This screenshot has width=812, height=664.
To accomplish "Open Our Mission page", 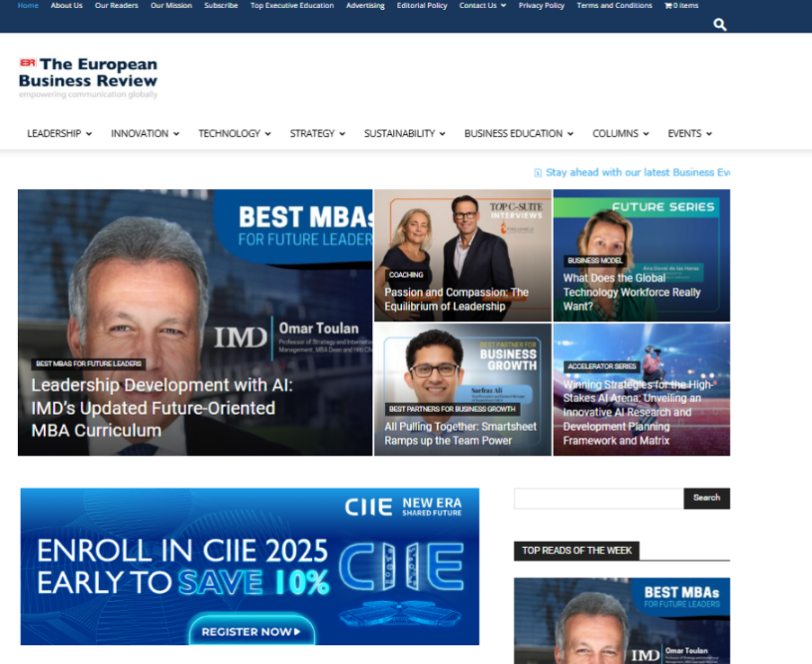I will pyautogui.click(x=172, y=5).
